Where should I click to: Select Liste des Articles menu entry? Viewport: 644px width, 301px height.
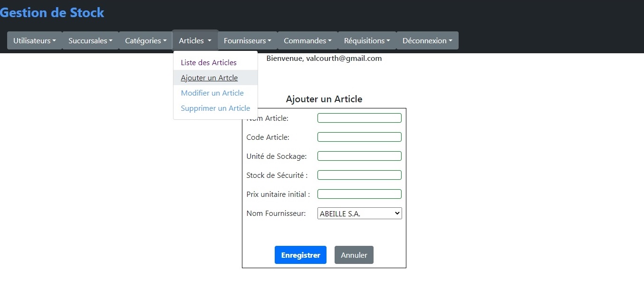pos(209,62)
